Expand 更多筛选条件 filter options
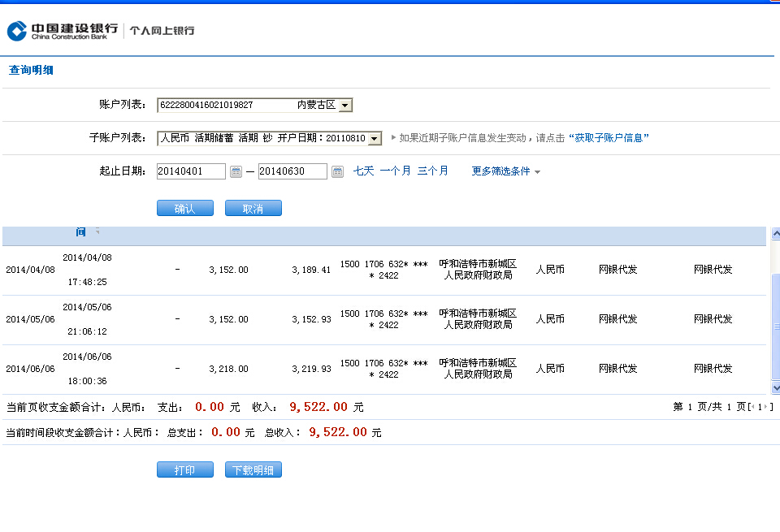 505,171
